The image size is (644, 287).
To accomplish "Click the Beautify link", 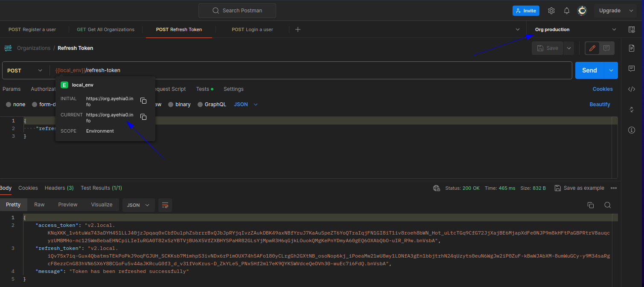I will pos(600,104).
